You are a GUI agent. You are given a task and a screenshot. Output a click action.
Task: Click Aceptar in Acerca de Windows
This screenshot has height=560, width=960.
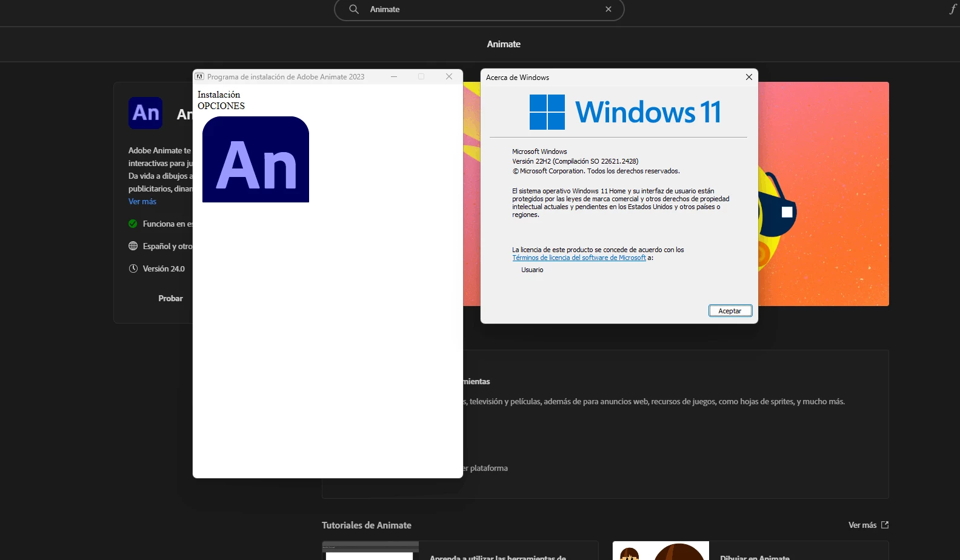point(730,311)
